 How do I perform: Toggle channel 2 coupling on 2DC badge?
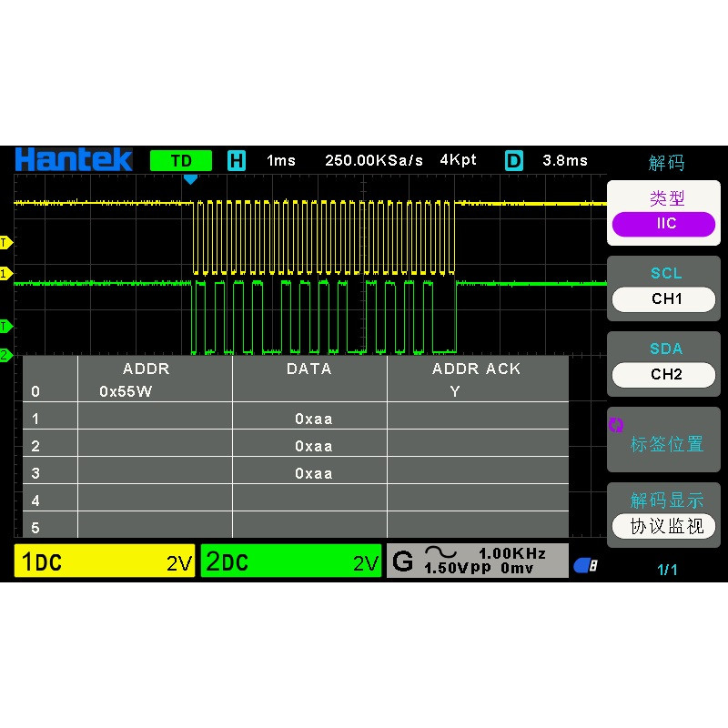291,561
